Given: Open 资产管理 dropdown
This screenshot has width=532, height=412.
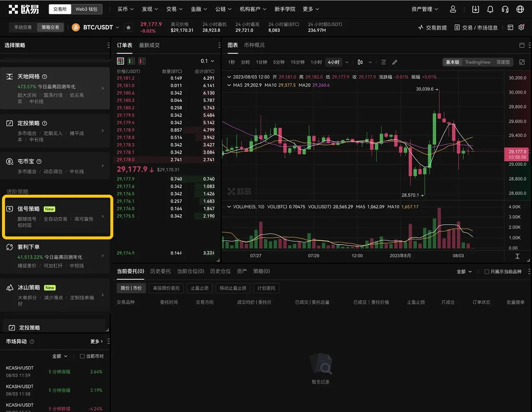Looking at the screenshot, I should pyautogui.click(x=425, y=9).
